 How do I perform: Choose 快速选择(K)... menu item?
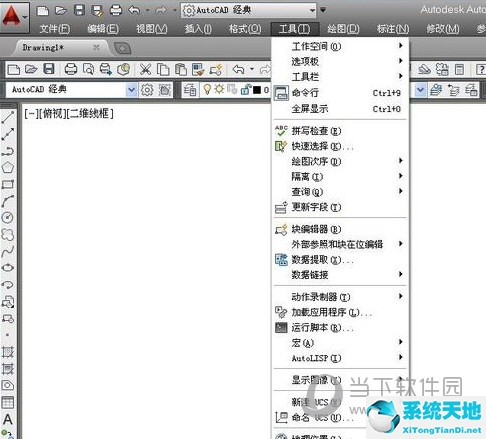(x=340, y=146)
